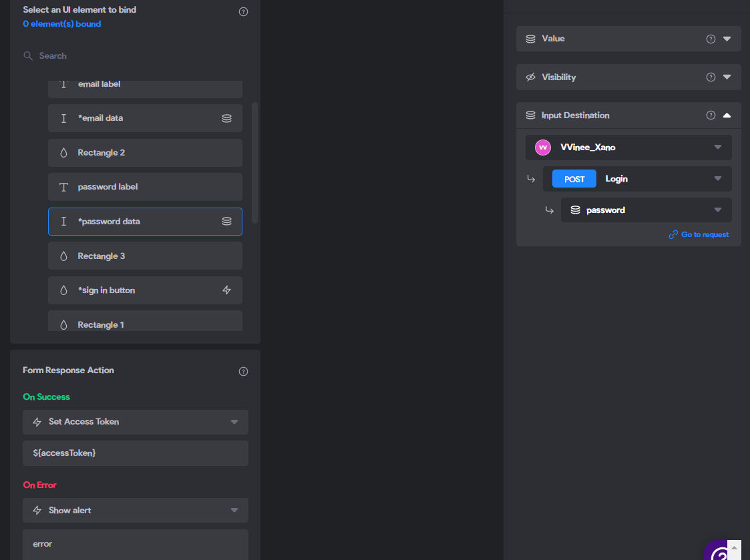Expand the Visibility section
The width and height of the screenshot is (750, 560).
click(x=727, y=77)
